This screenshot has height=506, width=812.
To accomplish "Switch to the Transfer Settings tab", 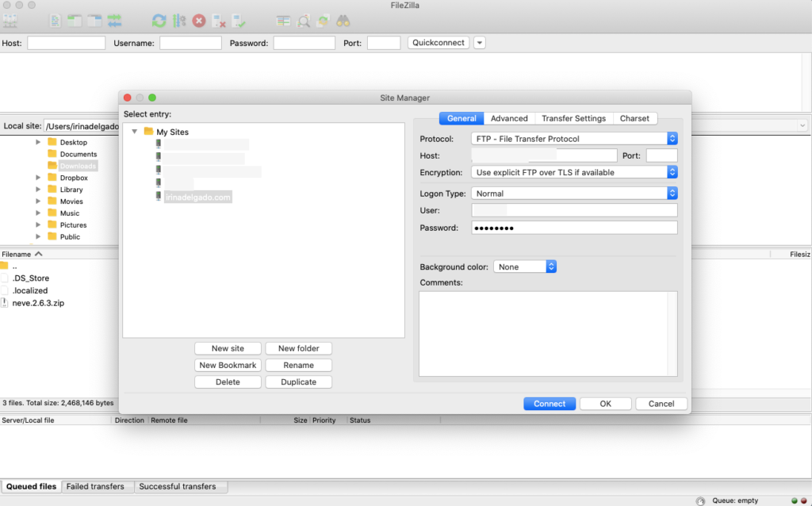I will tap(574, 118).
